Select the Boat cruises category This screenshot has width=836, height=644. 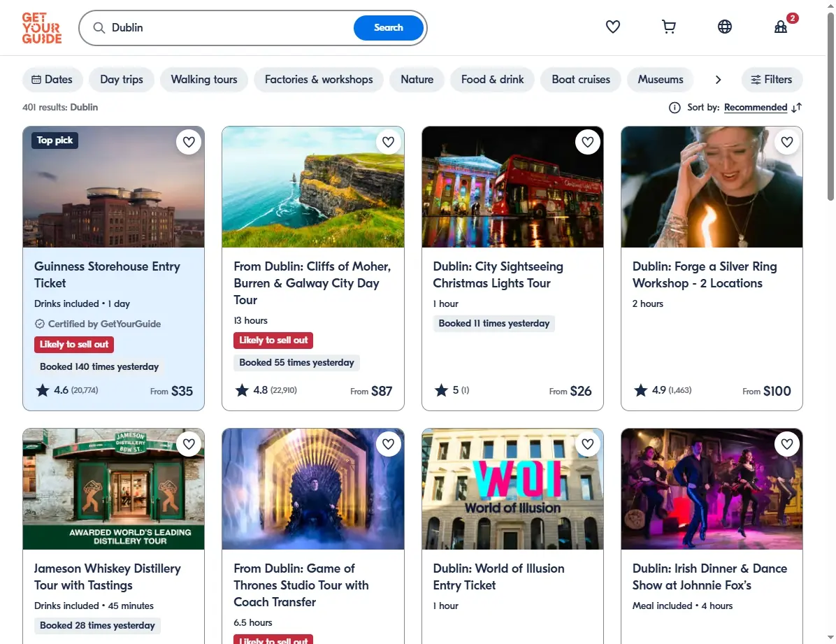click(581, 80)
